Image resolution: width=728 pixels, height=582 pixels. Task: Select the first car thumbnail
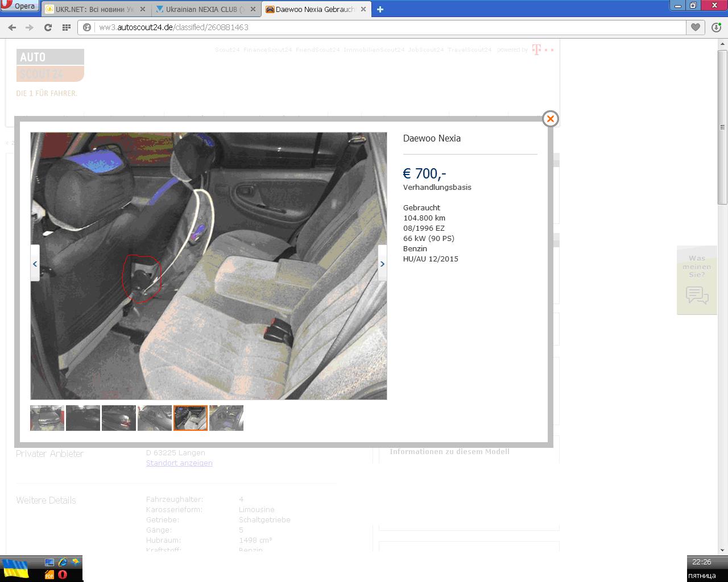tap(47, 418)
